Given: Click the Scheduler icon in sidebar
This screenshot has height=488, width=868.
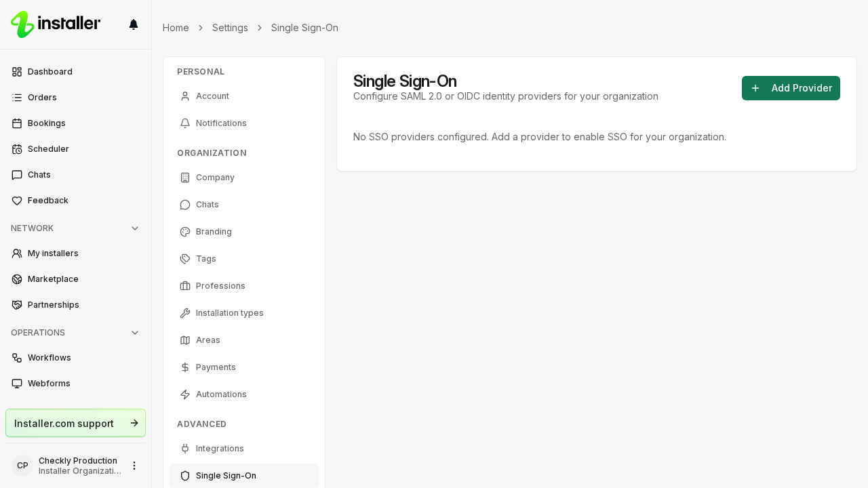Looking at the screenshot, I should pos(17,149).
